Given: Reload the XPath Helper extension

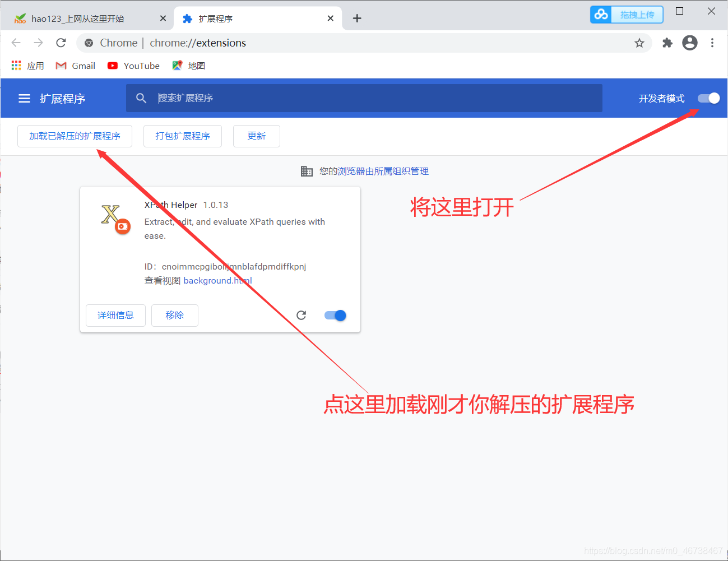Looking at the screenshot, I should [301, 315].
